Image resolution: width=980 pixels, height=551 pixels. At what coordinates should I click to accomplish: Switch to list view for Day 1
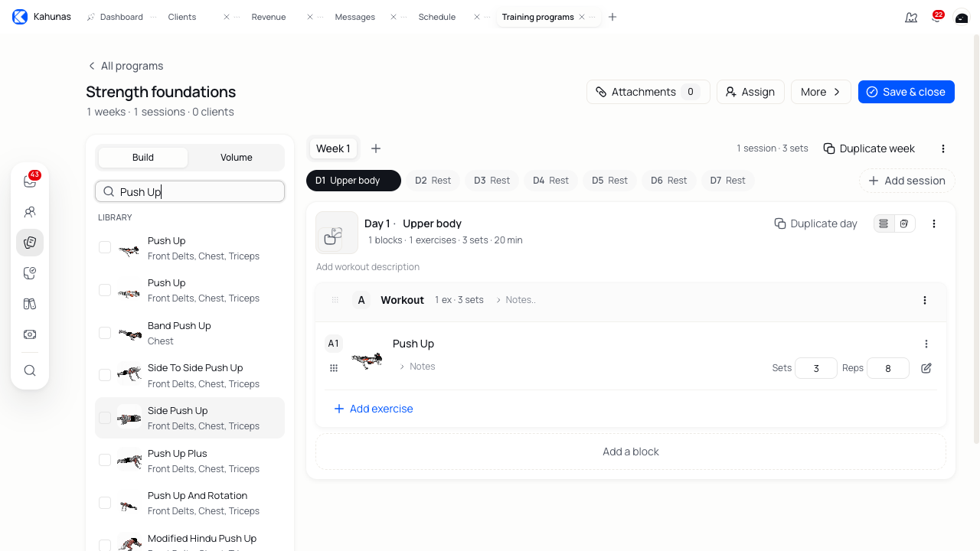point(884,223)
